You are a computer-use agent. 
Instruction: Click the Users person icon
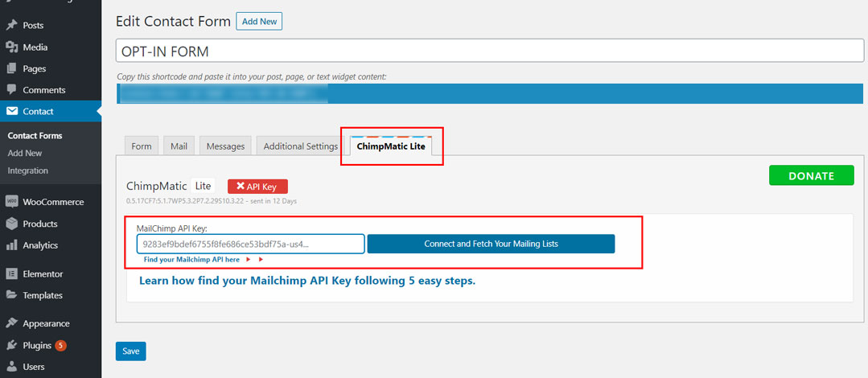pyautogui.click(x=11, y=367)
